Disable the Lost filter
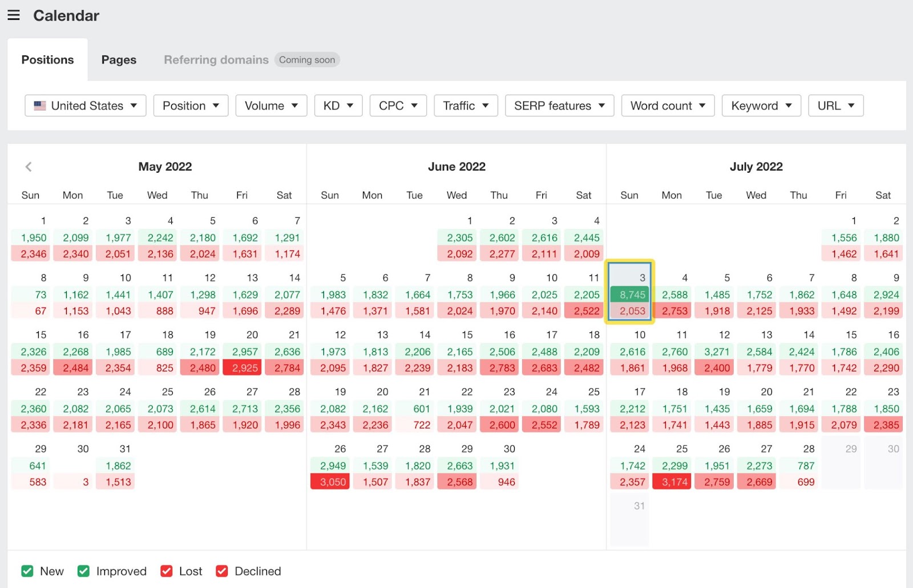Screen dimensions: 913x588 166,571
